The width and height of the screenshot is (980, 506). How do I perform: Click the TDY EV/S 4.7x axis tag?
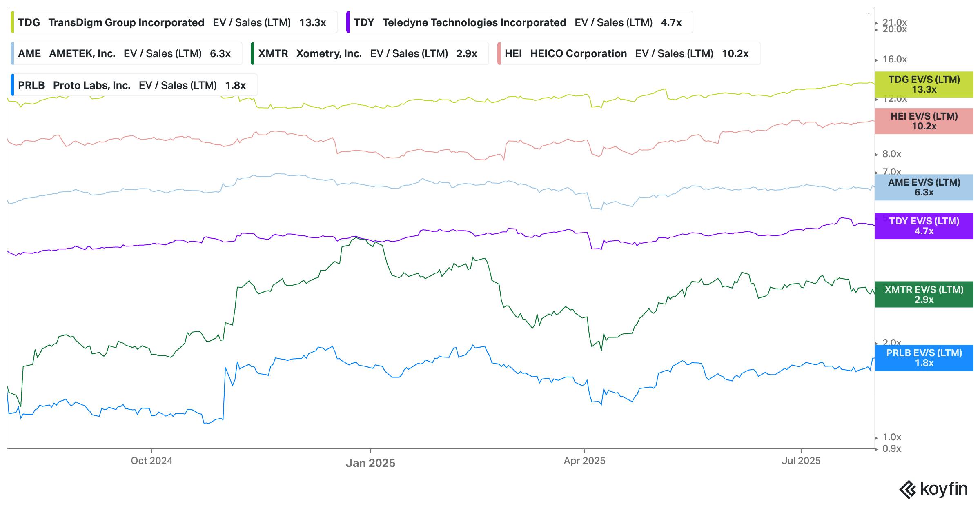pos(924,226)
